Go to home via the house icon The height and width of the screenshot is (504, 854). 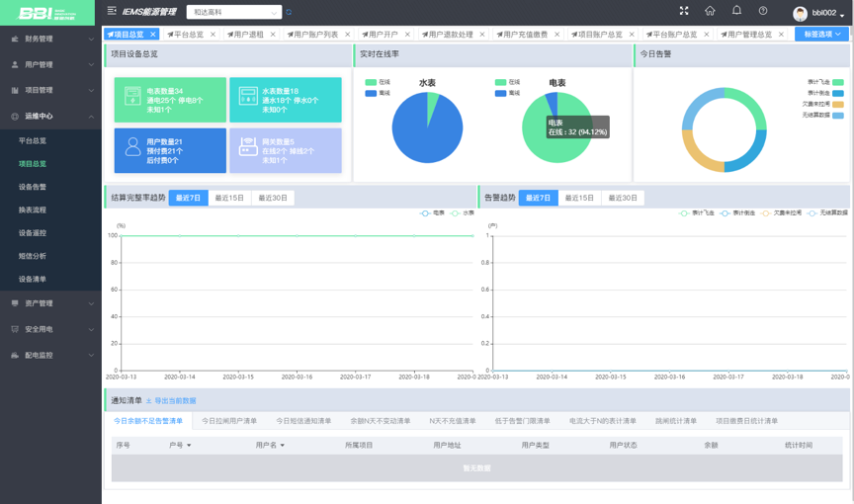coord(710,10)
